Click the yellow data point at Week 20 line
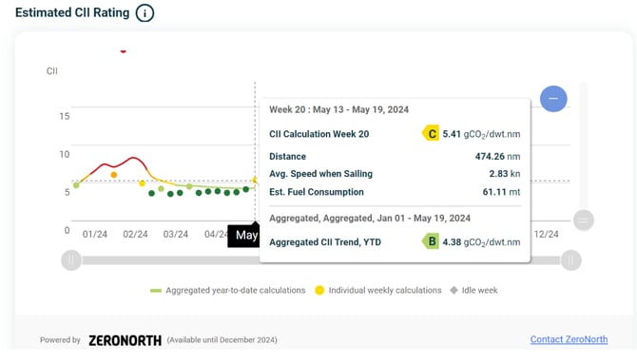 [255, 180]
